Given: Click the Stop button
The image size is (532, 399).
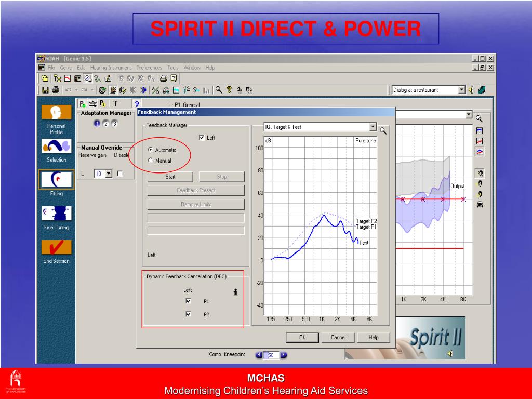Looking at the screenshot, I should 221,177.
